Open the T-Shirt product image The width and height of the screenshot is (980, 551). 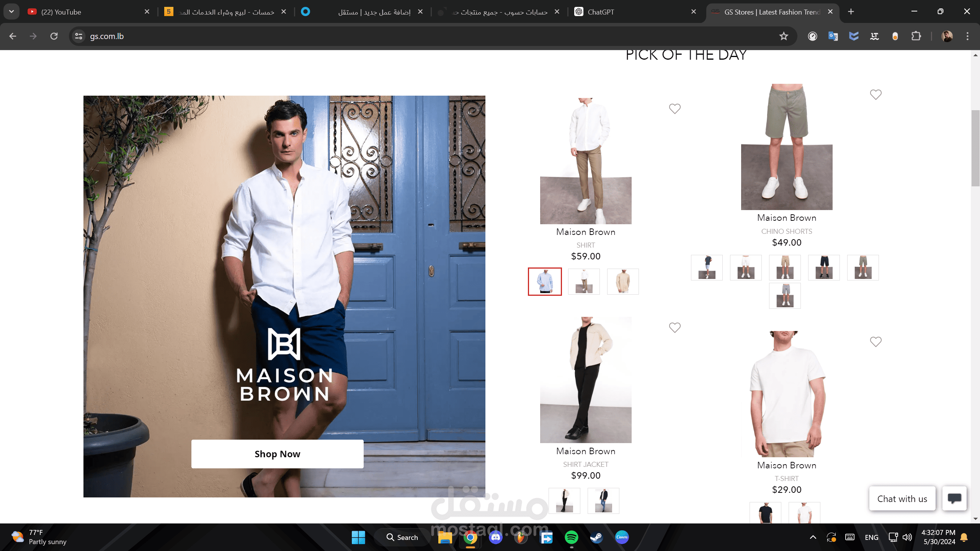click(x=787, y=394)
